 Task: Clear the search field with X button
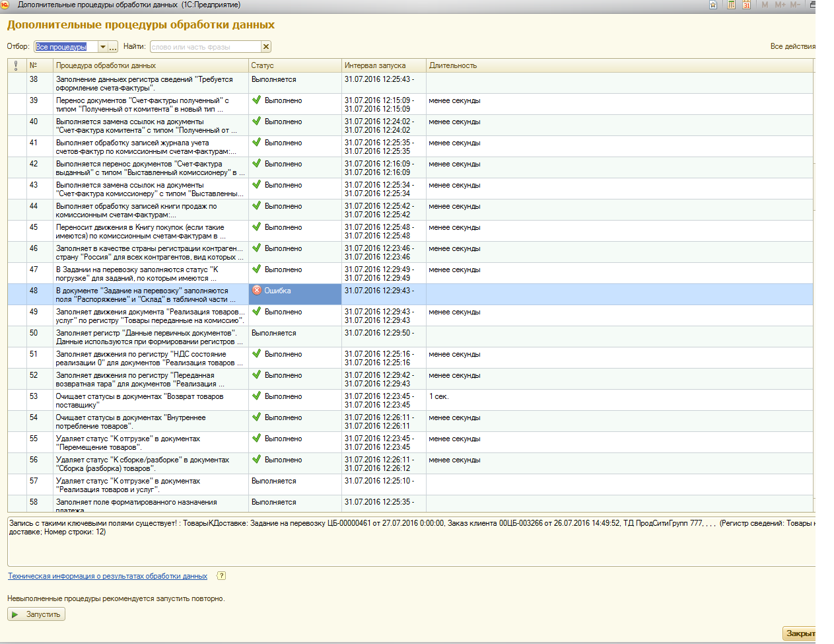265,47
